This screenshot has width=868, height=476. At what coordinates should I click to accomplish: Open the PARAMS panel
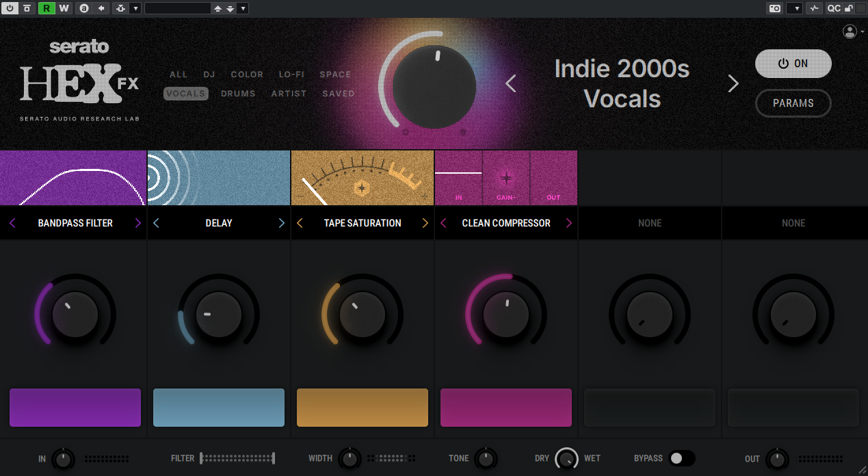[x=793, y=103]
